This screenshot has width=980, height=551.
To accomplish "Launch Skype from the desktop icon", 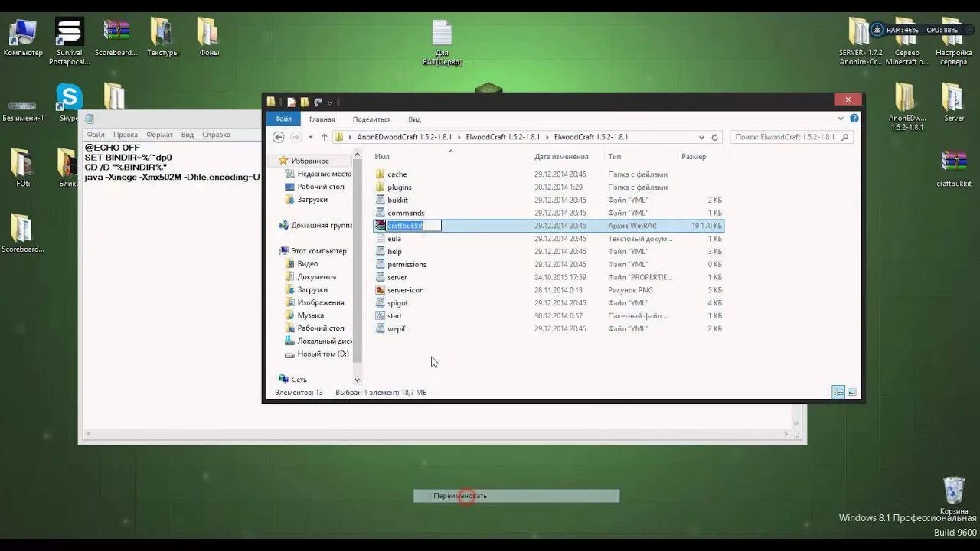I will [x=69, y=103].
